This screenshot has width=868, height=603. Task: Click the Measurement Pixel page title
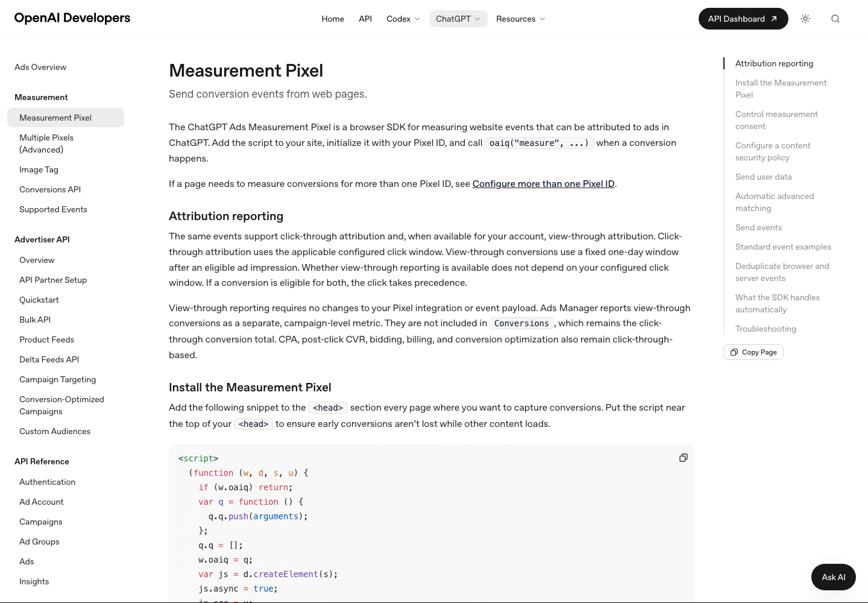(246, 71)
